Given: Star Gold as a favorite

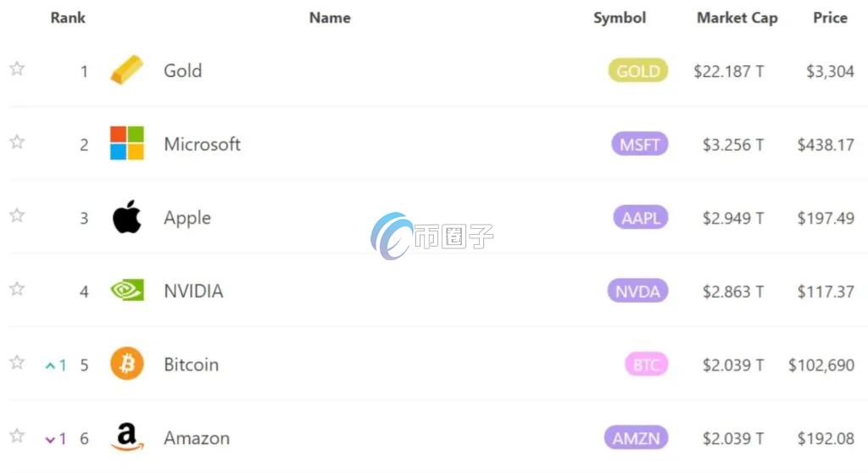Looking at the screenshot, I should pos(17,70).
